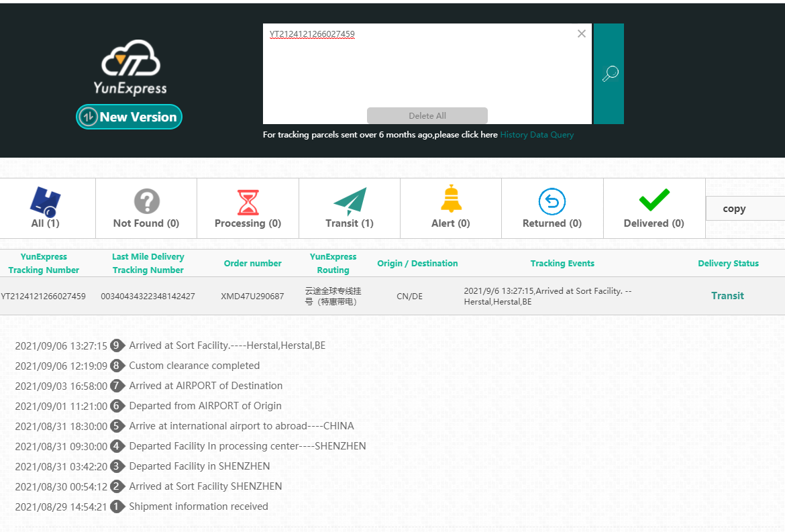Clear the tracking number with the X icon
The height and width of the screenshot is (532, 785).
[x=582, y=34]
